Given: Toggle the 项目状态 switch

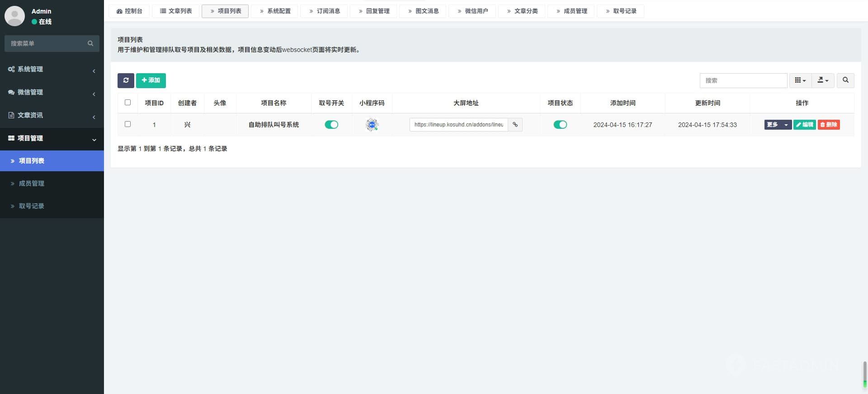Looking at the screenshot, I should pos(560,125).
